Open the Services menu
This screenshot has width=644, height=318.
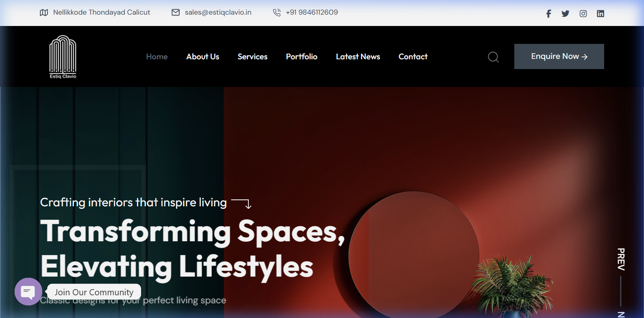252,57
